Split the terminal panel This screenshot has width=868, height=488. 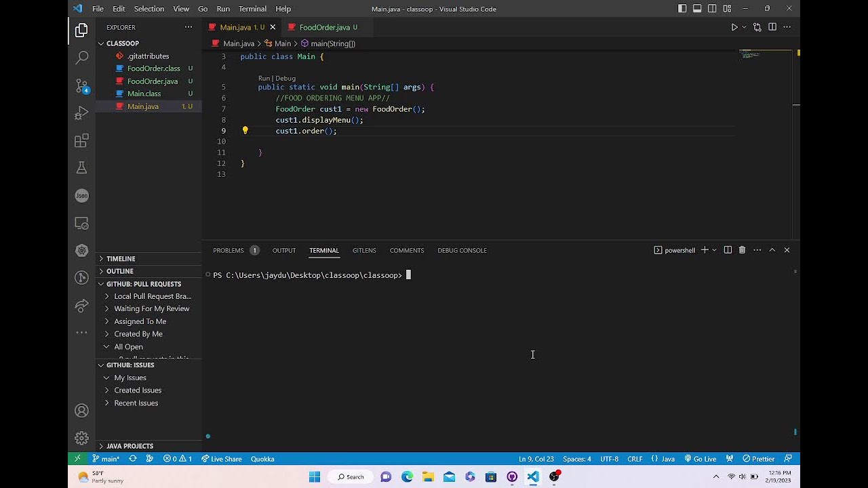[728, 250]
